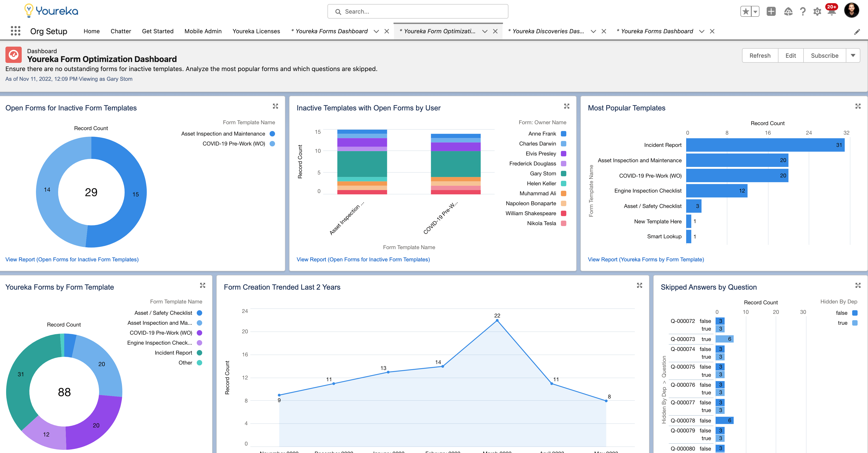Click the Muhammad Ali legend swatch
The image size is (868, 453).
(563, 193)
